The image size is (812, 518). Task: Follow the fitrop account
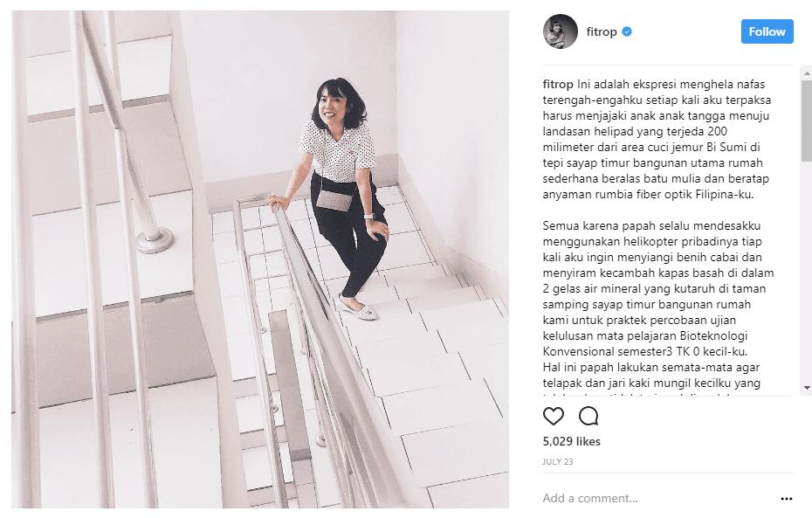pyautogui.click(x=767, y=31)
